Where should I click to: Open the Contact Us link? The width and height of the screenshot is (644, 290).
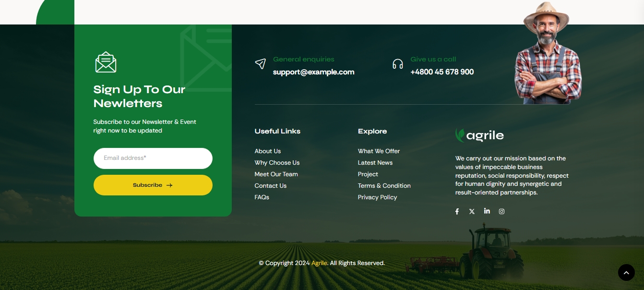click(x=270, y=186)
